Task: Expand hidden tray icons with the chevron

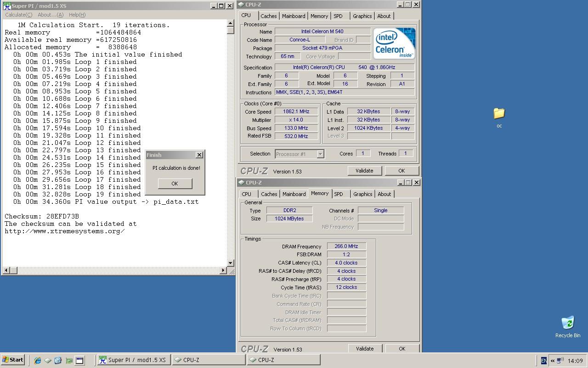Action: [553, 361]
